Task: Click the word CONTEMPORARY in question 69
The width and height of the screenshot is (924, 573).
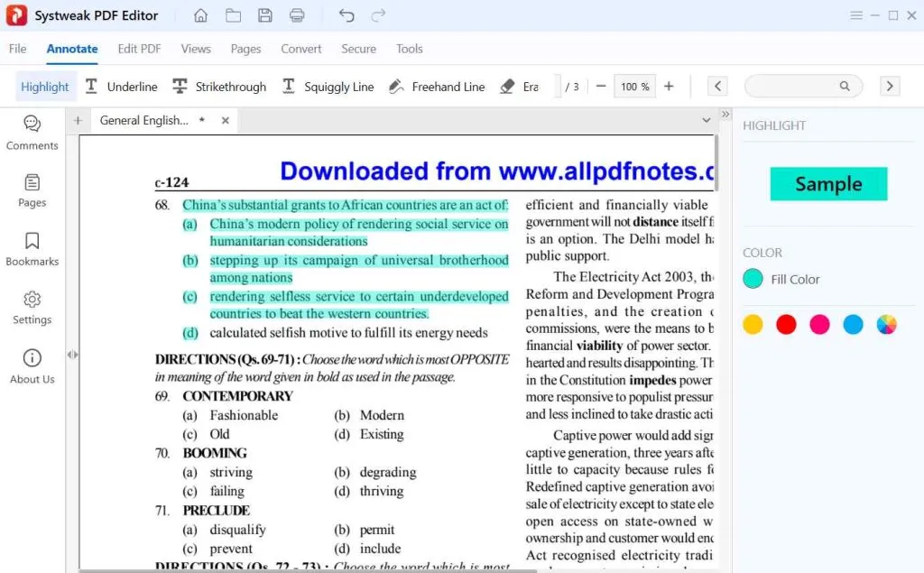Action: click(237, 396)
